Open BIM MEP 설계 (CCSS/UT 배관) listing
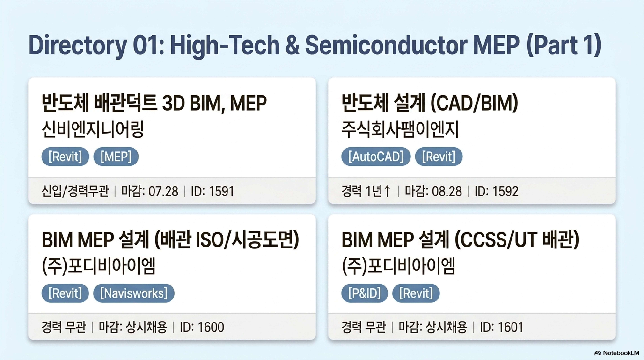 (460, 240)
